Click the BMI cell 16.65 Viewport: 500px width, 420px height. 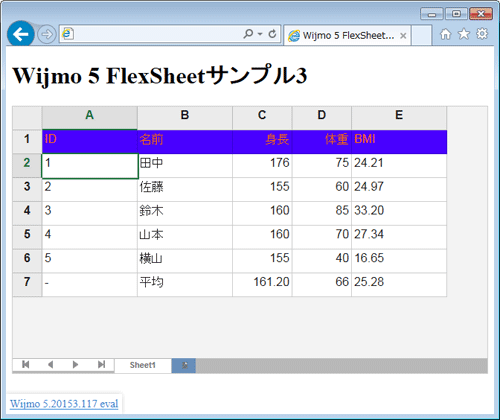click(399, 261)
